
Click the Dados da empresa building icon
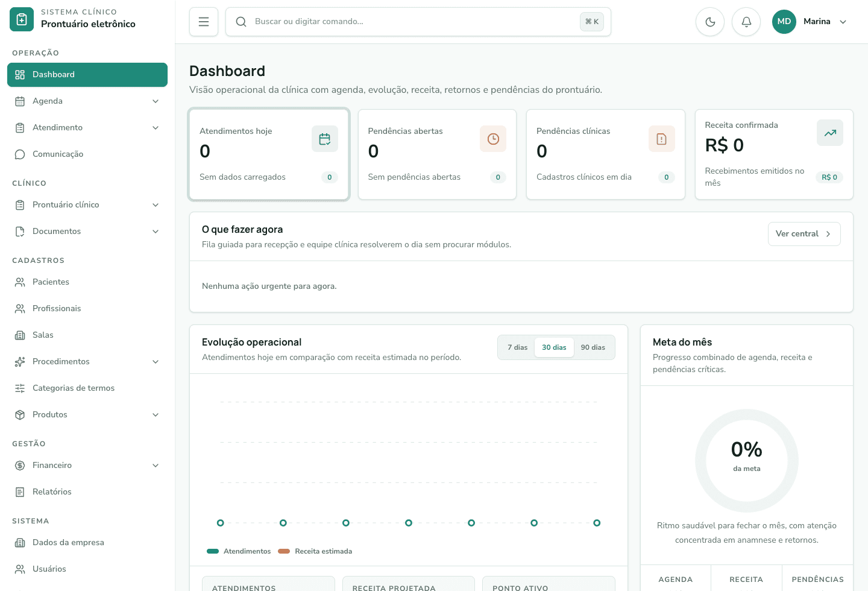[x=20, y=543]
